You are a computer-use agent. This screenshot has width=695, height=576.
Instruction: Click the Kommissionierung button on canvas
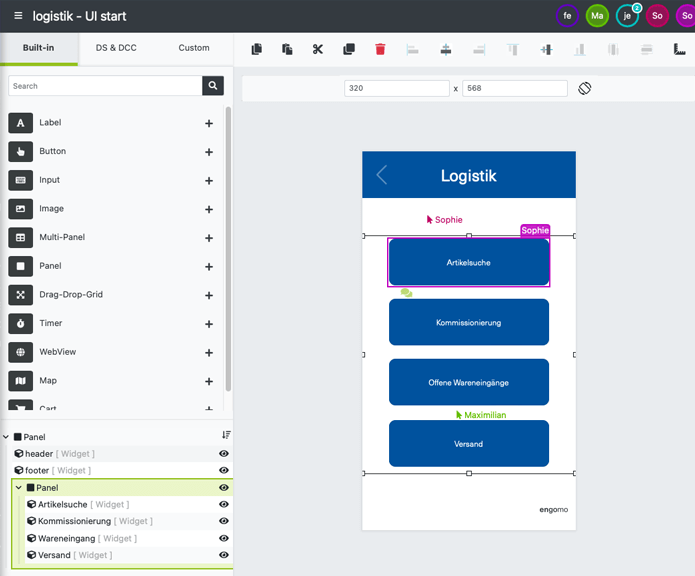coord(468,322)
